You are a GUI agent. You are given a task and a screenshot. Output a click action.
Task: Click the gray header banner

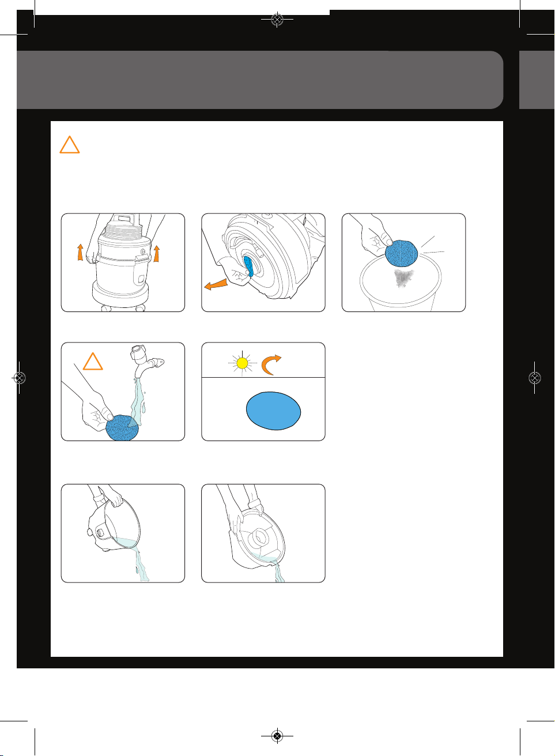pos(260,80)
